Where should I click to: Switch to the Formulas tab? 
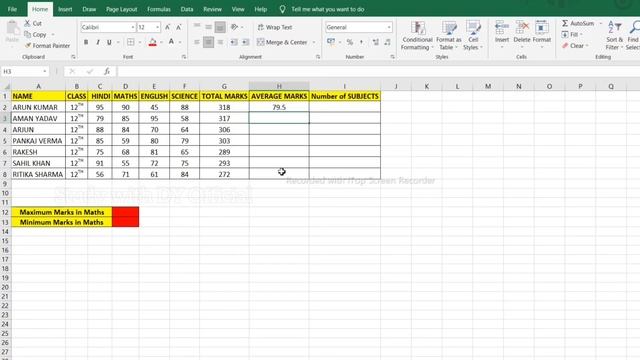click(159, 9)
